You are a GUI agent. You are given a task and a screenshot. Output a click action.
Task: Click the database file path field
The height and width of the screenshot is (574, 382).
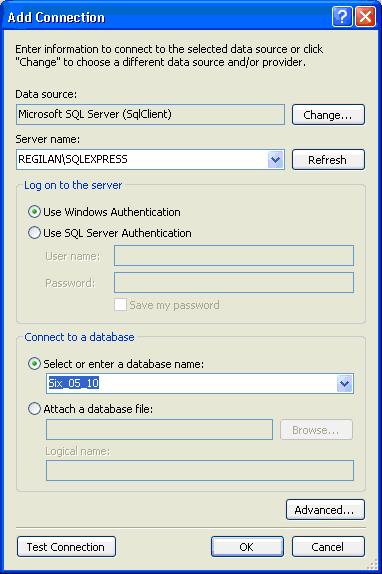point(159,429)
